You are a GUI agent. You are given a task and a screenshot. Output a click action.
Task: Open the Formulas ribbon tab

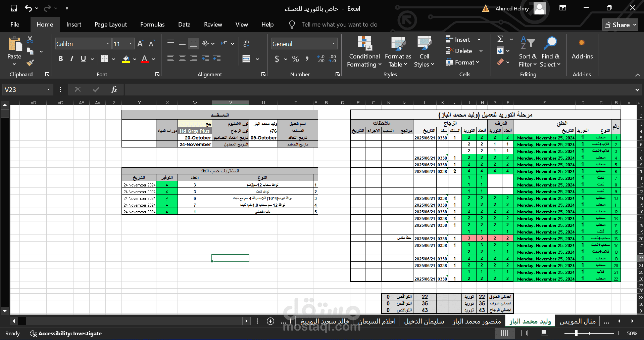pyautogui.click(x=152, y=25)
